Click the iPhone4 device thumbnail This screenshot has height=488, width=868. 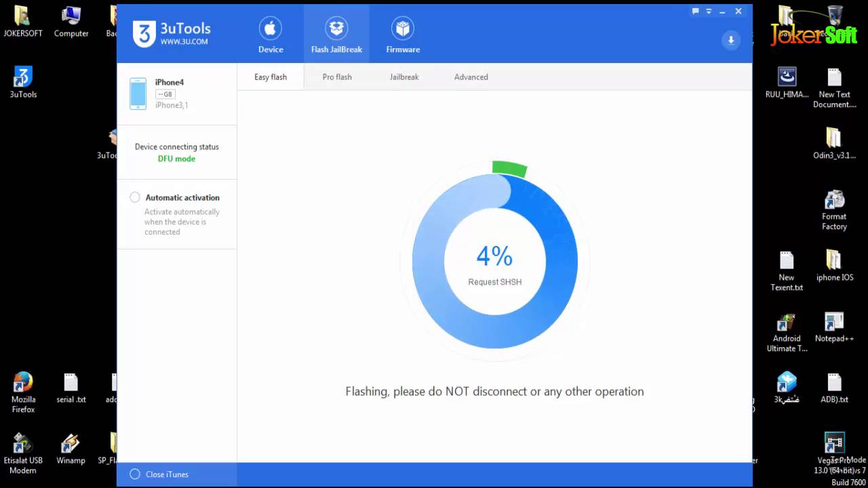click(x=138, y=94)
